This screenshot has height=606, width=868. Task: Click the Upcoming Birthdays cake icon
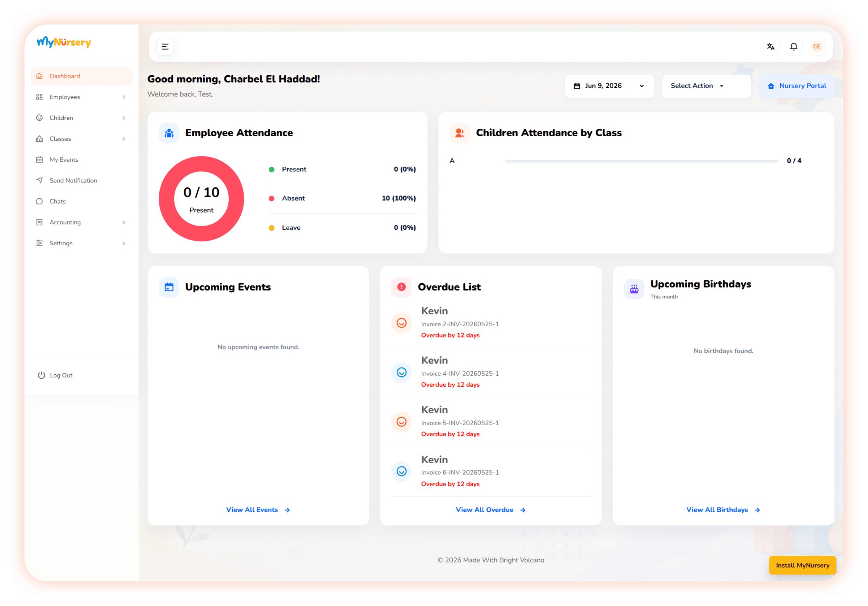[x=634, y=289]
